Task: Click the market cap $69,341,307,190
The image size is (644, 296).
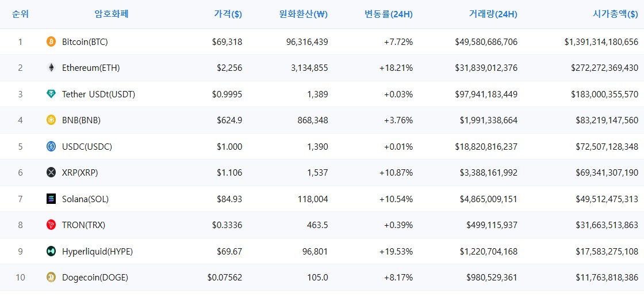Action: click(607, 173)
